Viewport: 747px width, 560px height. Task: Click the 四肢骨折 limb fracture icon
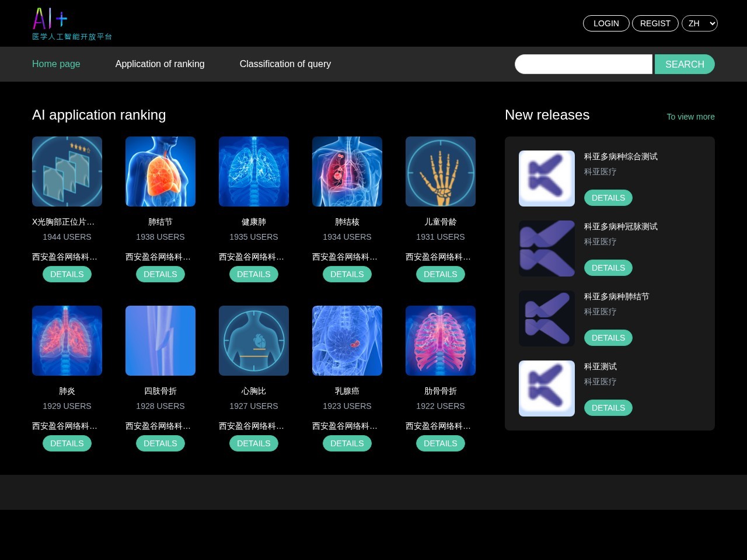point(160,341)
